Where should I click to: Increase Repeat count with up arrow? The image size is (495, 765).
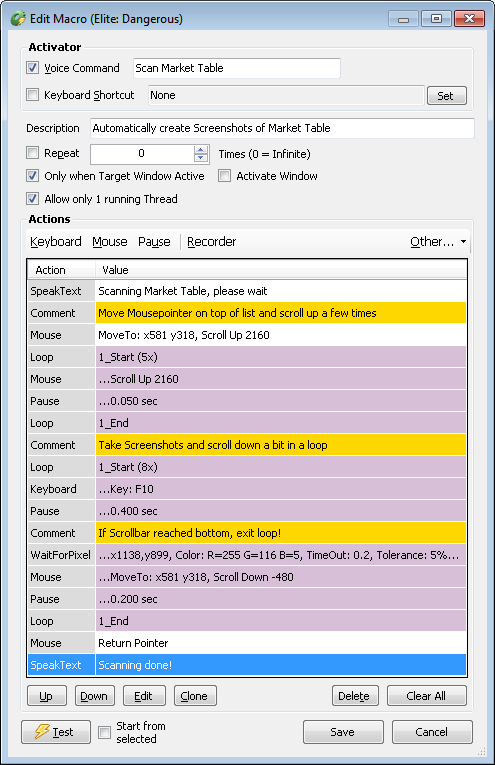point(201,150)
